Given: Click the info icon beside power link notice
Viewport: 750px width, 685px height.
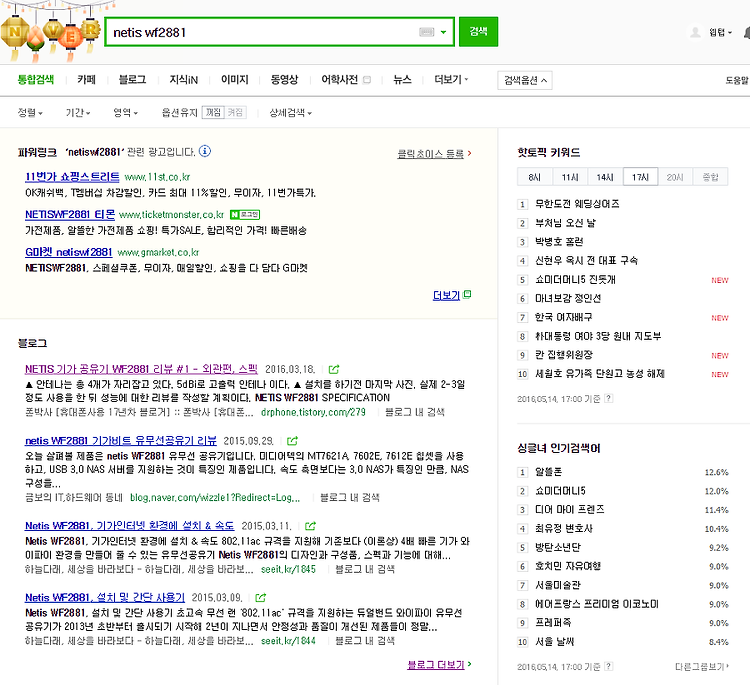Looking at the screenshot, I should pos(205,151).
